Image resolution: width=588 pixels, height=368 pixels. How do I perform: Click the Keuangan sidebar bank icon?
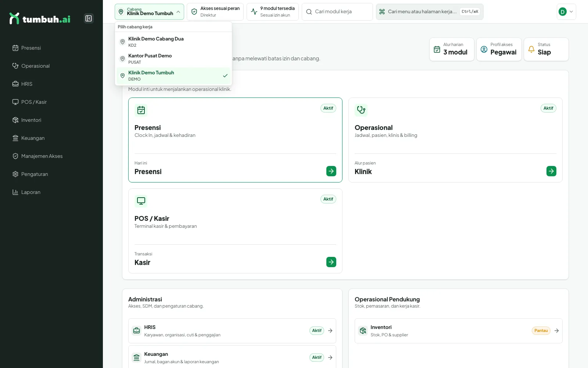point(15,138)
